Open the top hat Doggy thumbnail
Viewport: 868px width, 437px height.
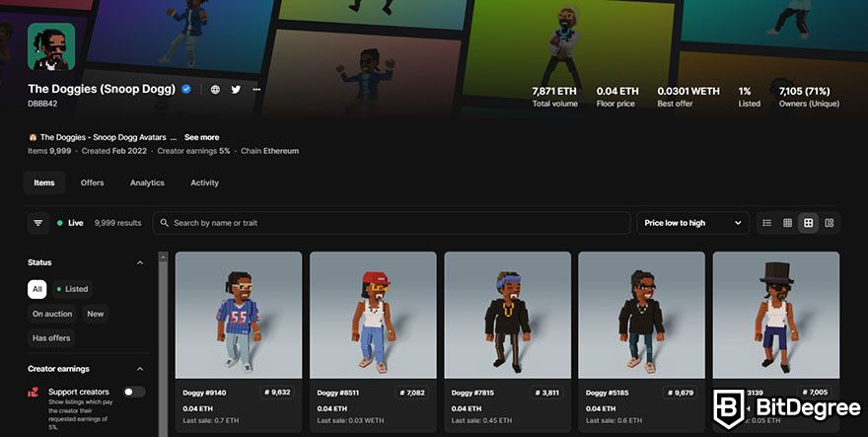[x=776, y=315]
